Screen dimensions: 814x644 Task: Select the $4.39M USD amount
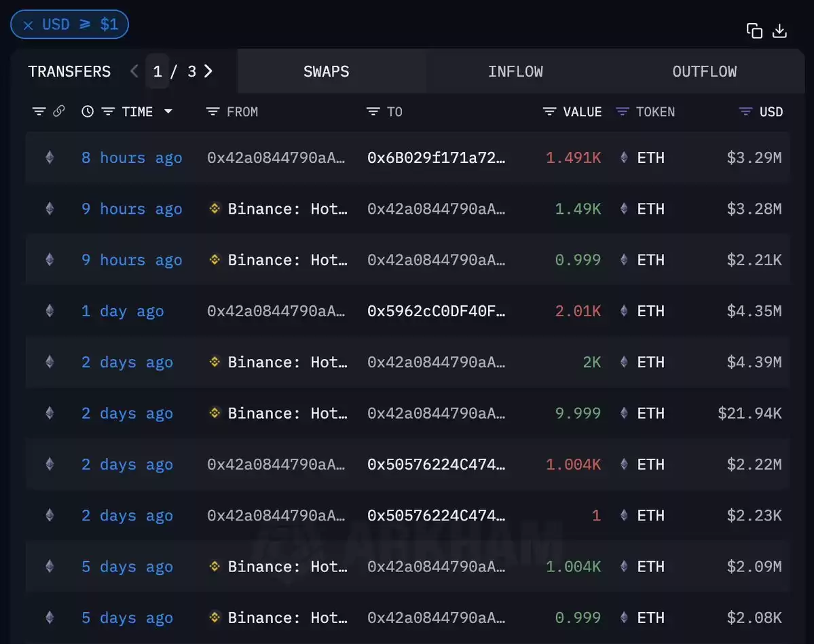(754, 362)
